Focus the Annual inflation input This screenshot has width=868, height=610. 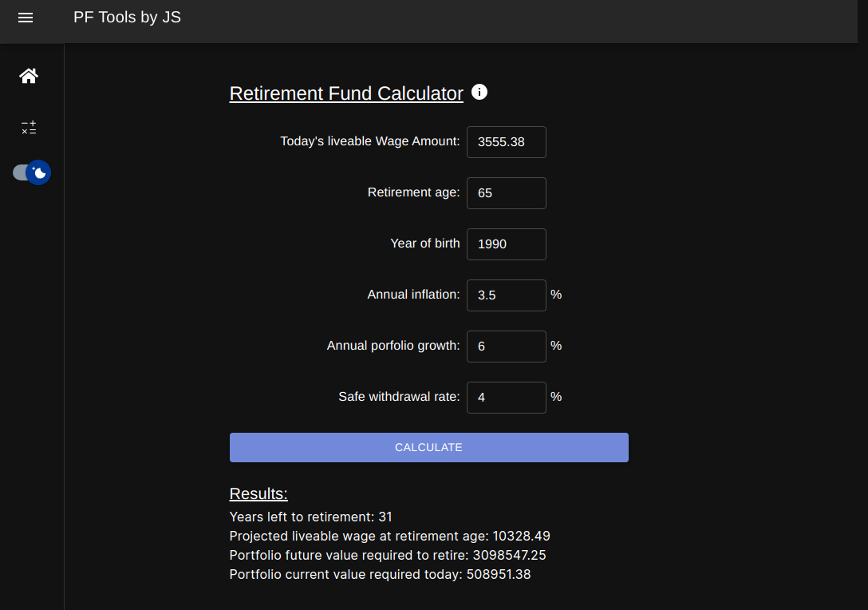[506, 295]
